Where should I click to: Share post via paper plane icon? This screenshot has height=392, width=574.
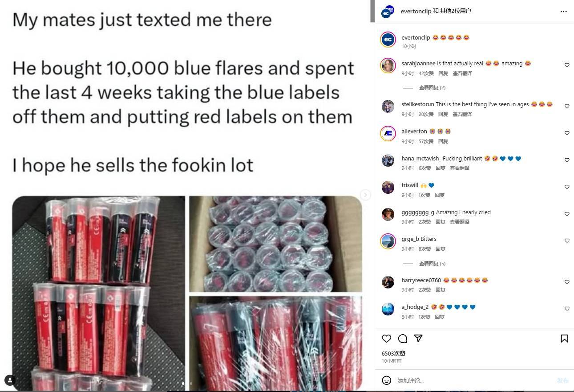click(418, 339)
